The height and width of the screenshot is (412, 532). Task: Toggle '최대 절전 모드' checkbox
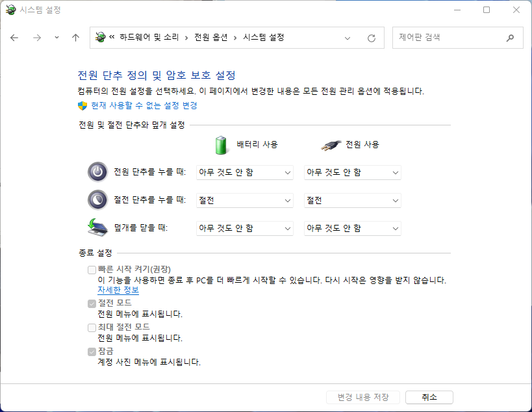pyautogui.click(x=92, y=328)
